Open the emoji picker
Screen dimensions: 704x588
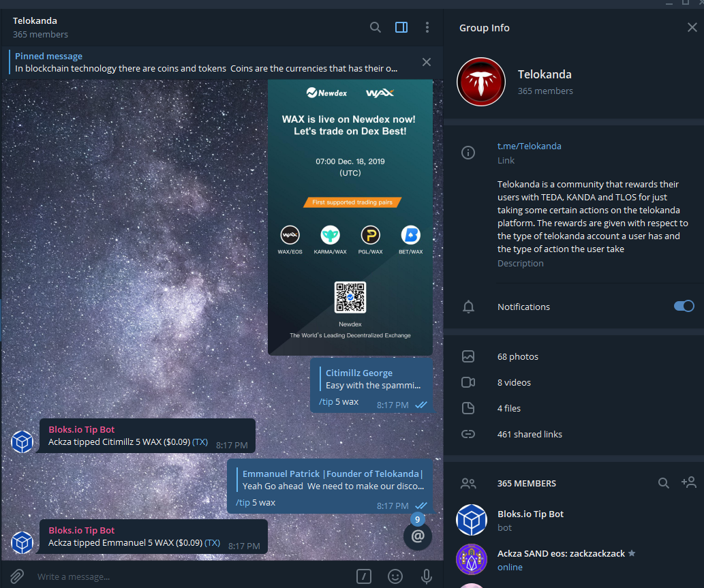click(x=395, y=576)
